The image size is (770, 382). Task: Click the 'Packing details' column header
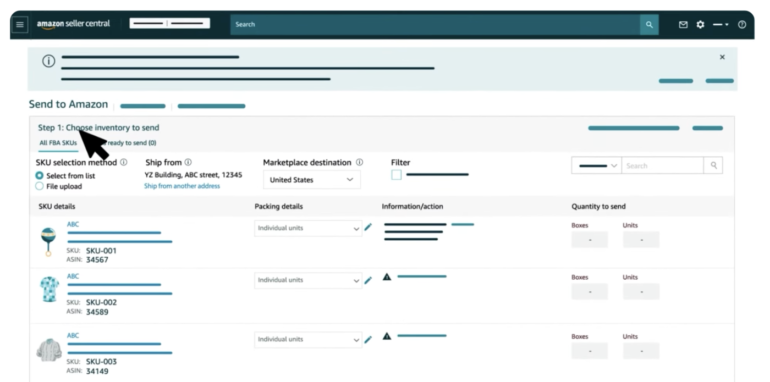point(278,207)
